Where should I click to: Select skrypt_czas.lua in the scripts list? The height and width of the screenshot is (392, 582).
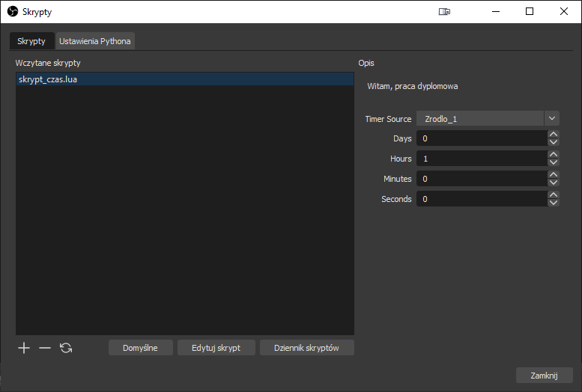[x=185, y=79]
